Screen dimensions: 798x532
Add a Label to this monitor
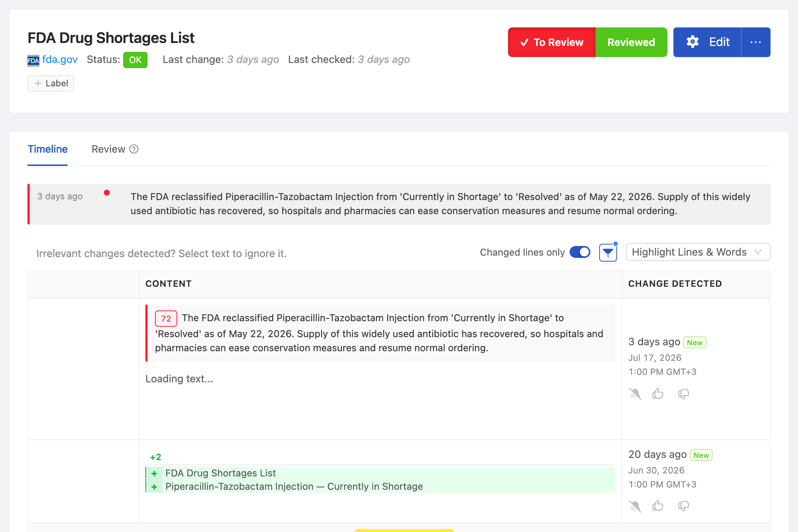[51, 83]
